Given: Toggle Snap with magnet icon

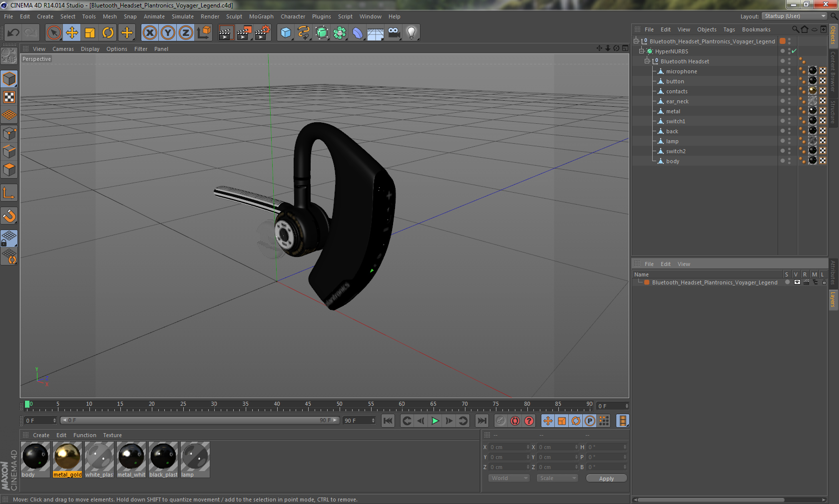Looking at the screenshot, I should pos(9,216).
